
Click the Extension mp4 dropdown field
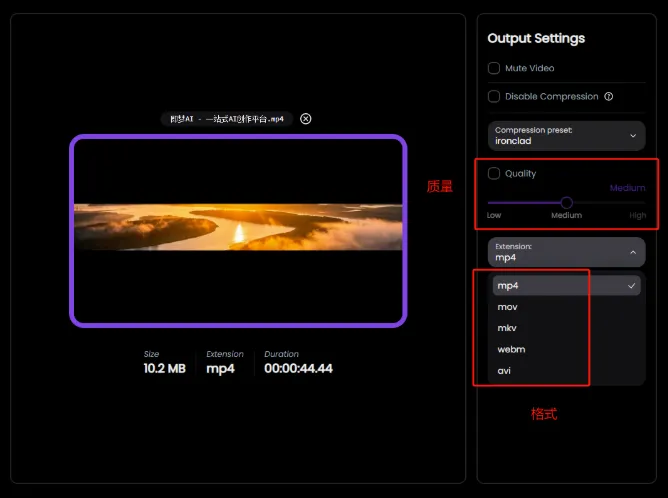(566, 252)
